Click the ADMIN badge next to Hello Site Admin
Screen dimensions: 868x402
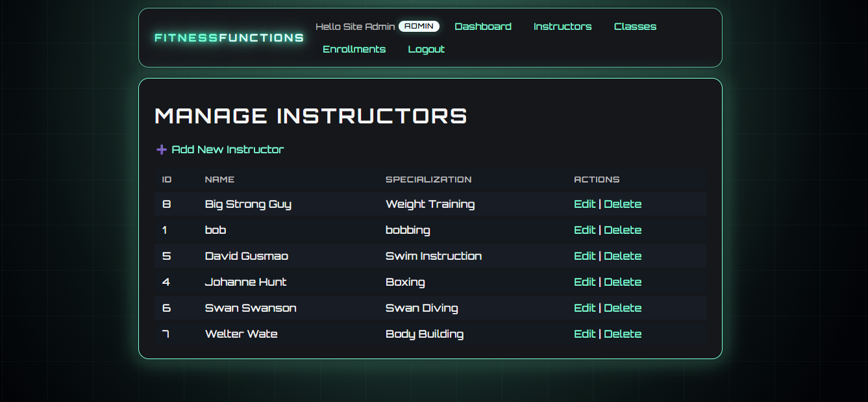point(419,26)
